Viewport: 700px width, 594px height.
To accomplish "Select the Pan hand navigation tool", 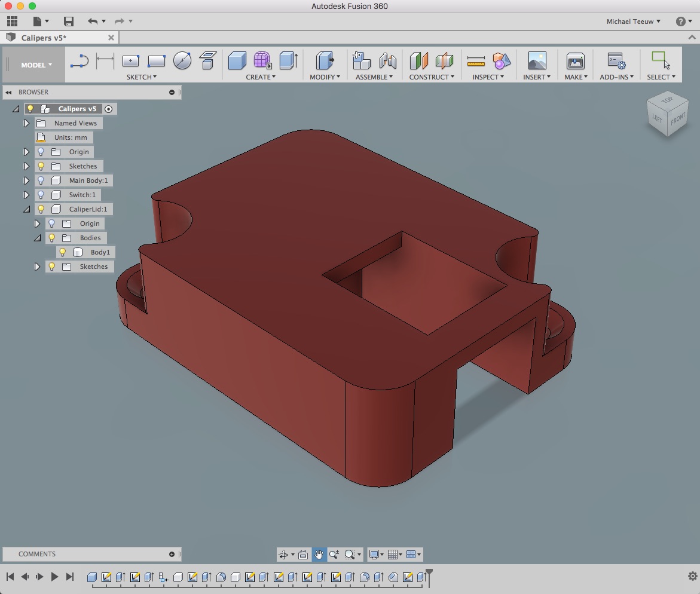I will [319, 555].
